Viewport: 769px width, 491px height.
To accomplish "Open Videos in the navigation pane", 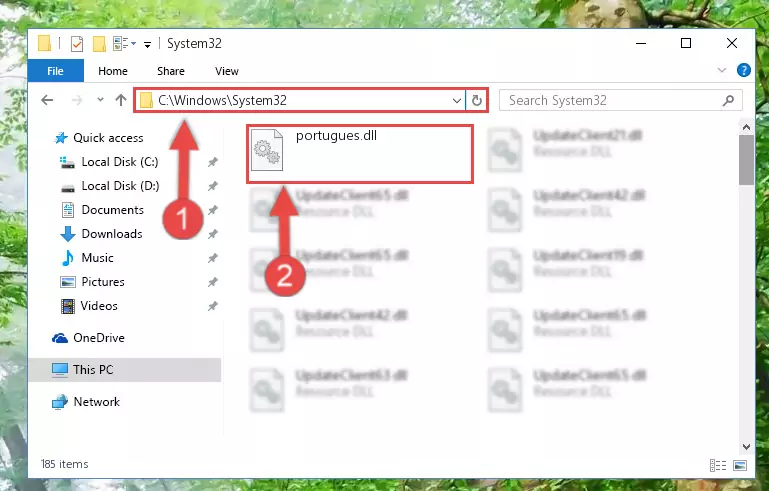I will coord(99,306).
